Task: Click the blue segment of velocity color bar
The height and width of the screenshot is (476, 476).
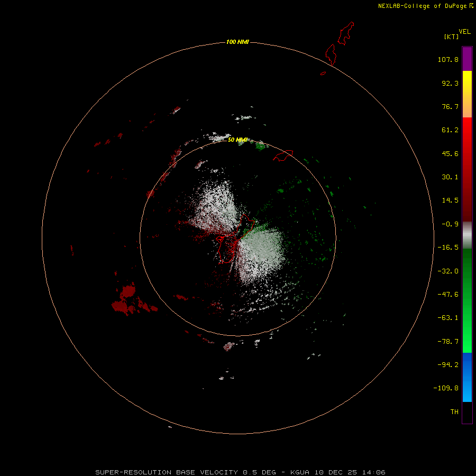Action: coord(467,377)
